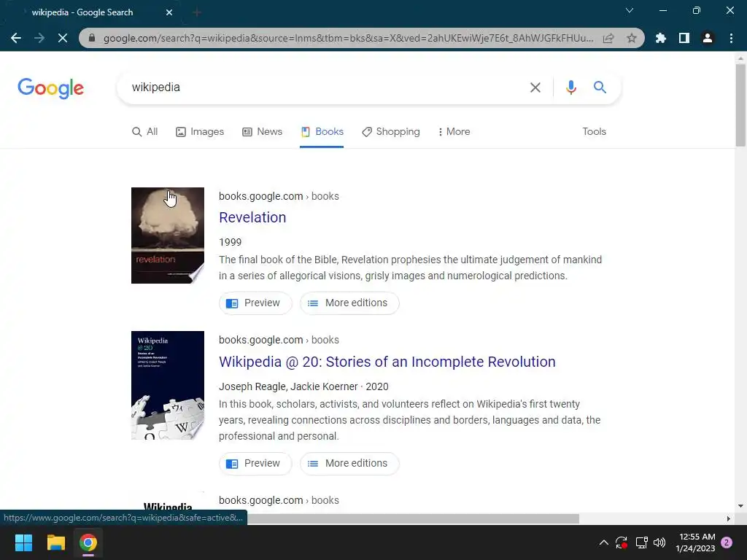Show more editions of Revelation
This screenshot has width=747, height=560.
click(x=349, y=303)
